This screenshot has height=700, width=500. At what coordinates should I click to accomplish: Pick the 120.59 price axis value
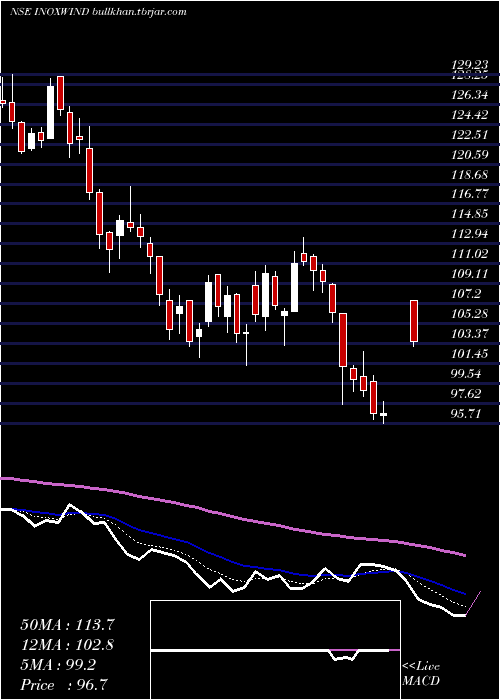coord(469,155)
